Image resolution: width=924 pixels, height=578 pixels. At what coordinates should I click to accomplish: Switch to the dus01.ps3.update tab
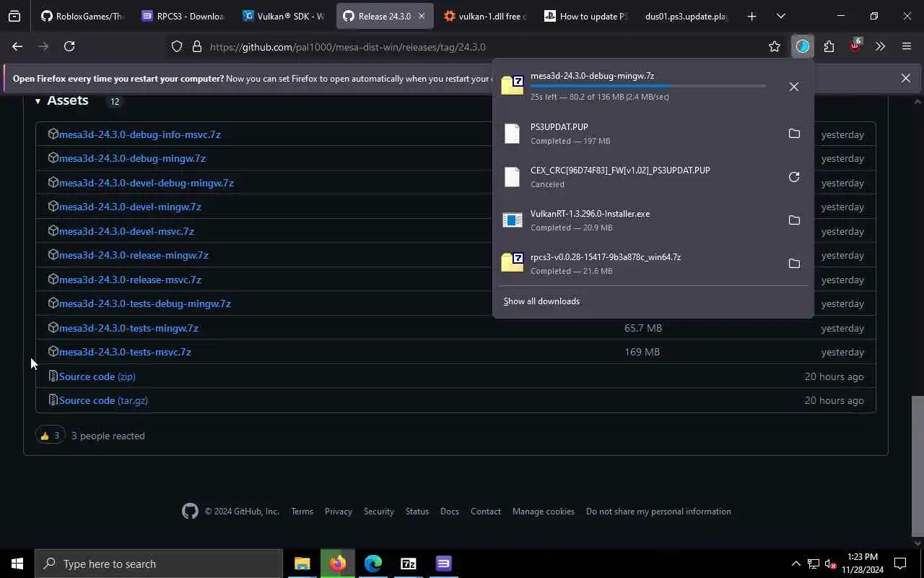click(x=687, y=16)
